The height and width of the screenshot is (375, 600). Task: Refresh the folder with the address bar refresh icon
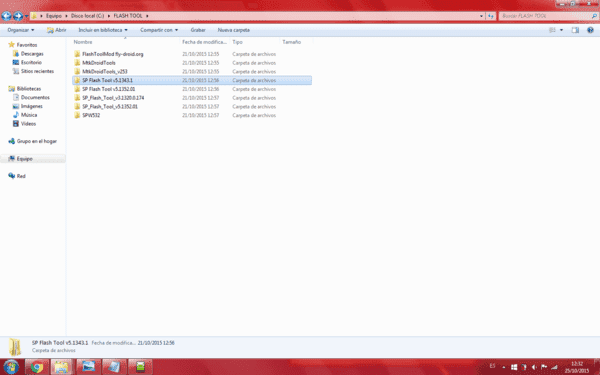pos(491,16)
